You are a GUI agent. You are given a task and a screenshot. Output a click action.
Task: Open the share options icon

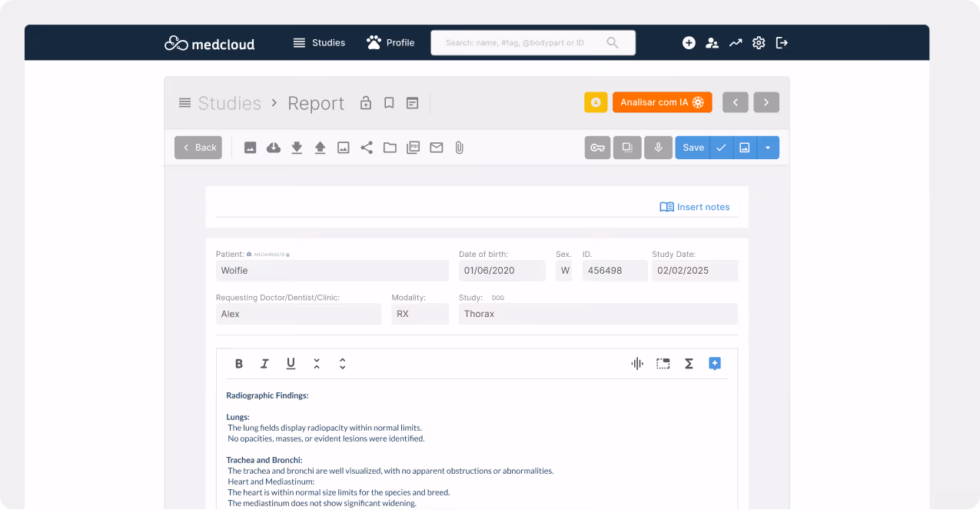367,148
